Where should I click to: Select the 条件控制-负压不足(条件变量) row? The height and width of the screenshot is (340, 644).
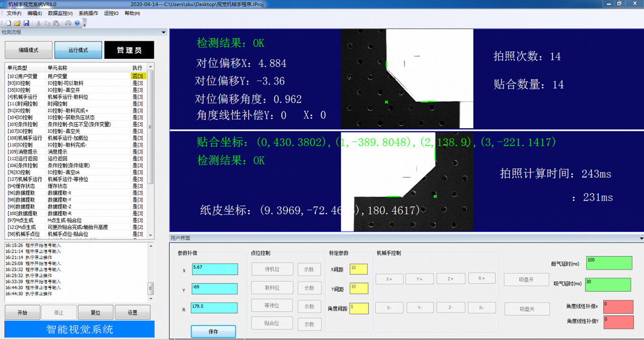point(76,124)
